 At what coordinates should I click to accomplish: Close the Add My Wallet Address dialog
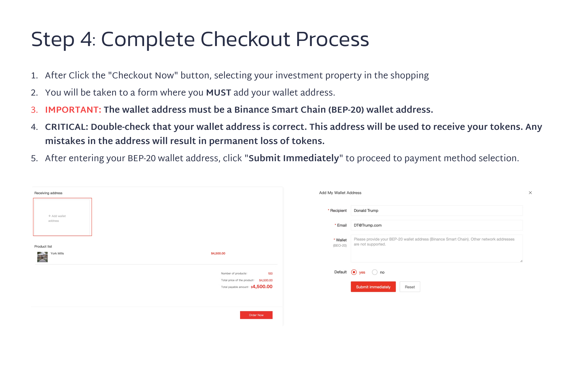coord(530,193)
